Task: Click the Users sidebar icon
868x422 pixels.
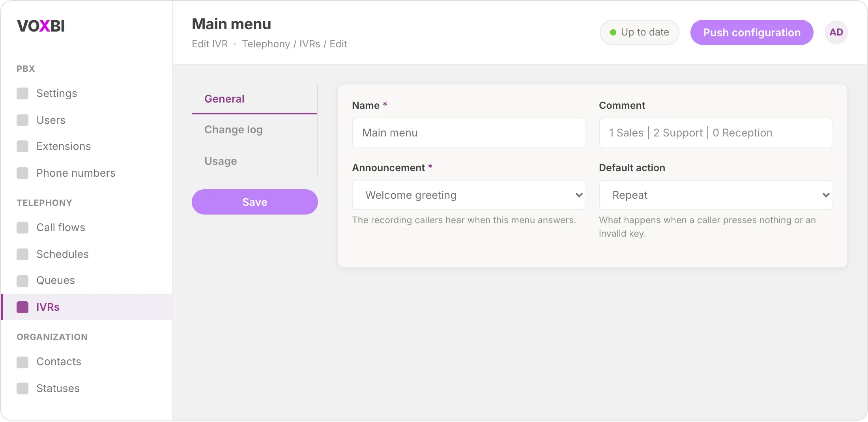Action: point(22,120)
